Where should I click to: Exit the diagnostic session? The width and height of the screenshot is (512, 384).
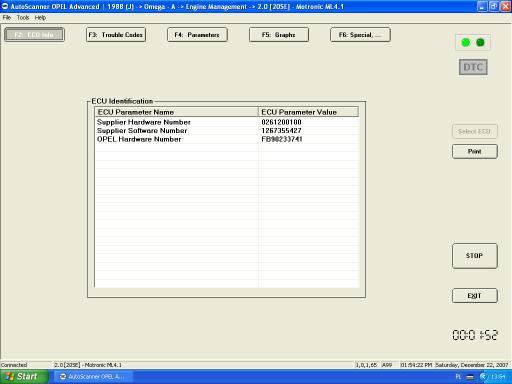point(475,296)
